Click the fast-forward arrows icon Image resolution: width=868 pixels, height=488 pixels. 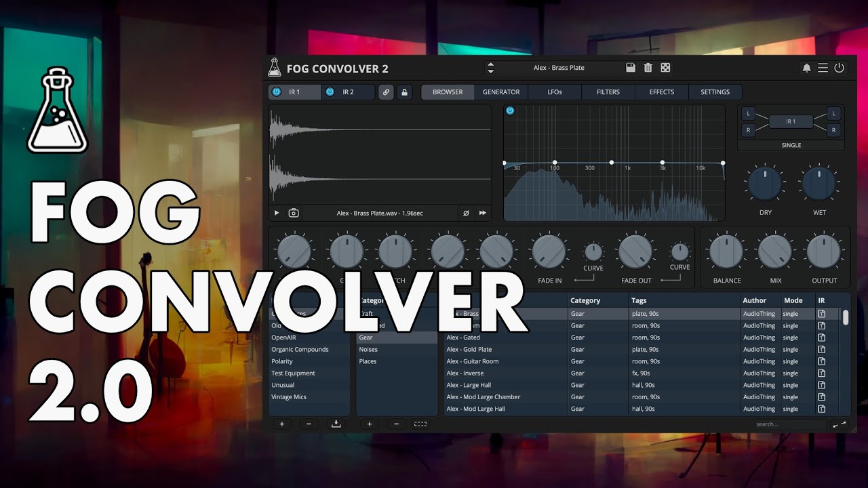pyautogui.click(x=483, y=213)
